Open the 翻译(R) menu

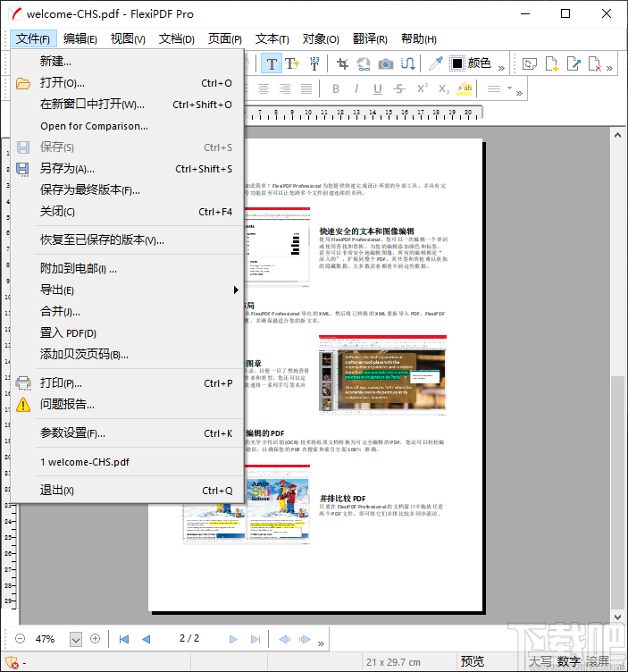(x=370, y=39)
